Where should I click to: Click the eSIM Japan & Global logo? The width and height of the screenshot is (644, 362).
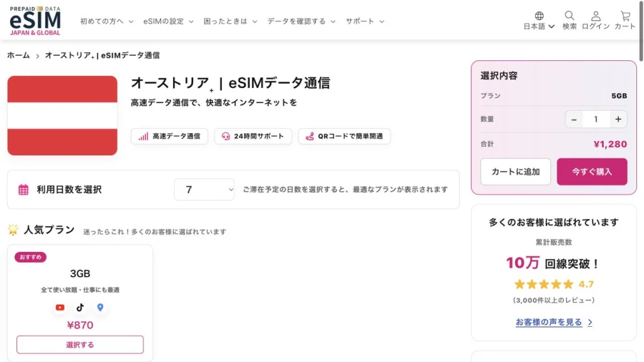point(35,21)
